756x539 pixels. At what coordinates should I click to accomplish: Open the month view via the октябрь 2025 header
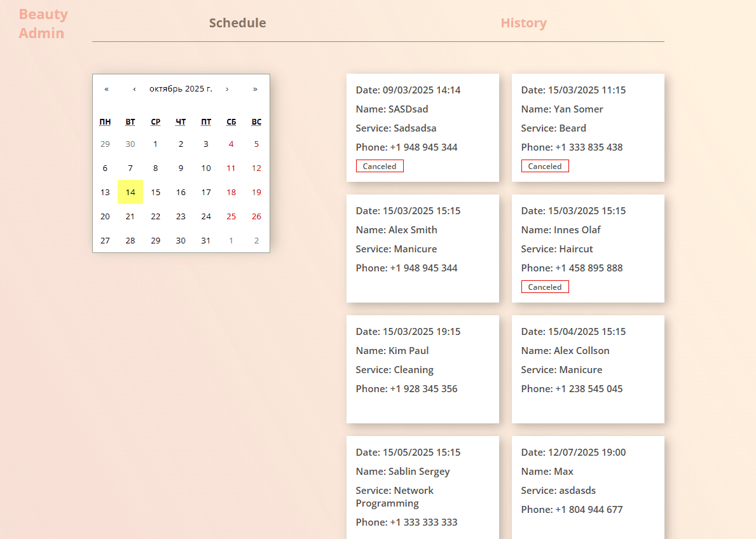pyautogui.click(x=181, y=88)
